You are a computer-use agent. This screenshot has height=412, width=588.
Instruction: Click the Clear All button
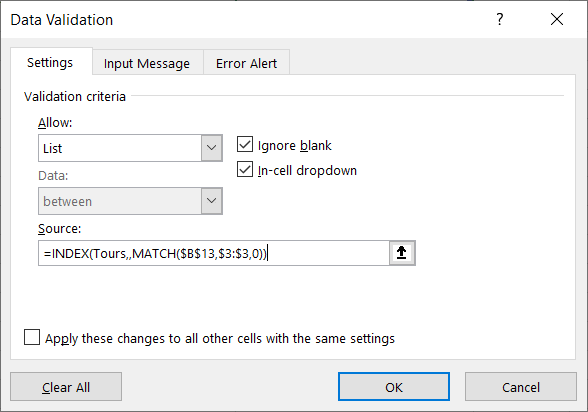(x=66, y=387)
